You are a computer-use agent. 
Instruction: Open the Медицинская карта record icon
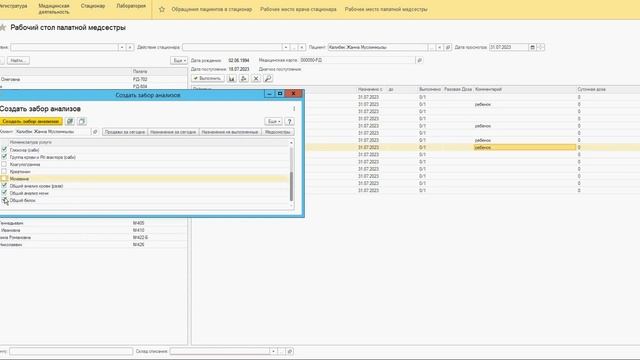[x=419, y=60]
